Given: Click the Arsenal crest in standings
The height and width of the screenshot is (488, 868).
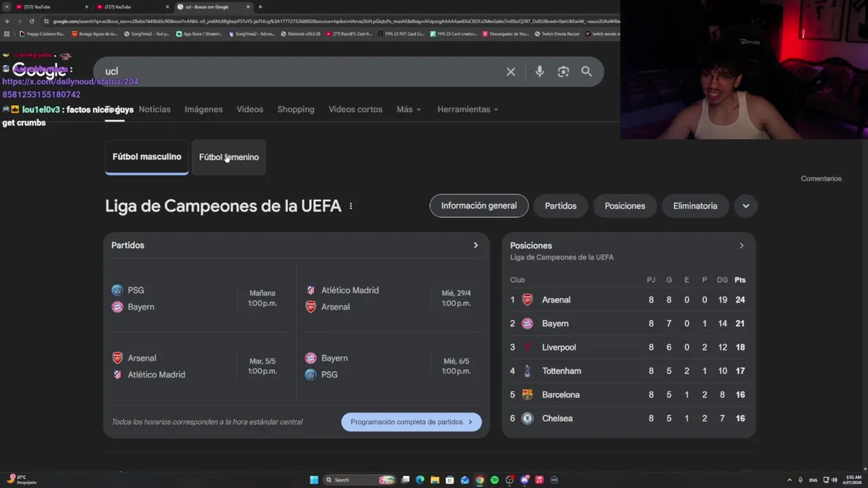Looking at the screenshot, I should (528, 300).
